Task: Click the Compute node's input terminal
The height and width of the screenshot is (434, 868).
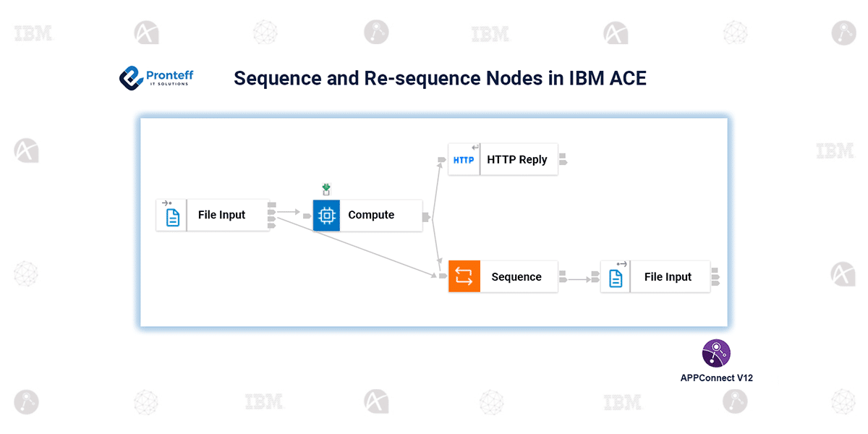Action: point(307,216)
